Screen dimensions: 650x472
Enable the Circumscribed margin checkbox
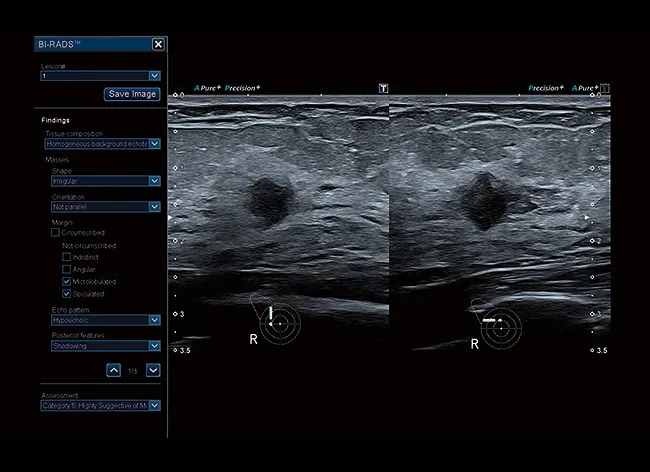56,232
